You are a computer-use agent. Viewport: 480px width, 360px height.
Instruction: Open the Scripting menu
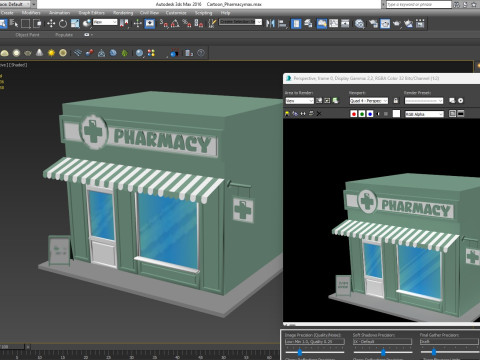coord(203,13)
